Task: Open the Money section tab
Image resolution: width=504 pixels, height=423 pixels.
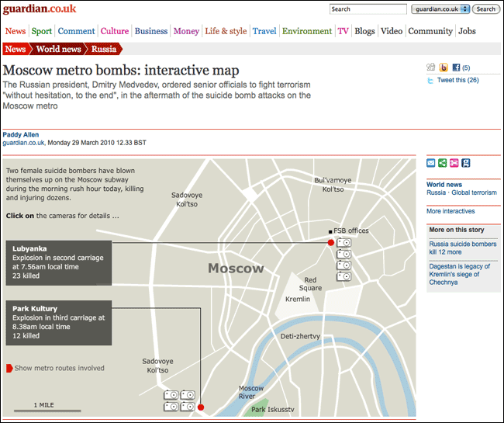Action: pyautogui.click(x=186, y=31)
